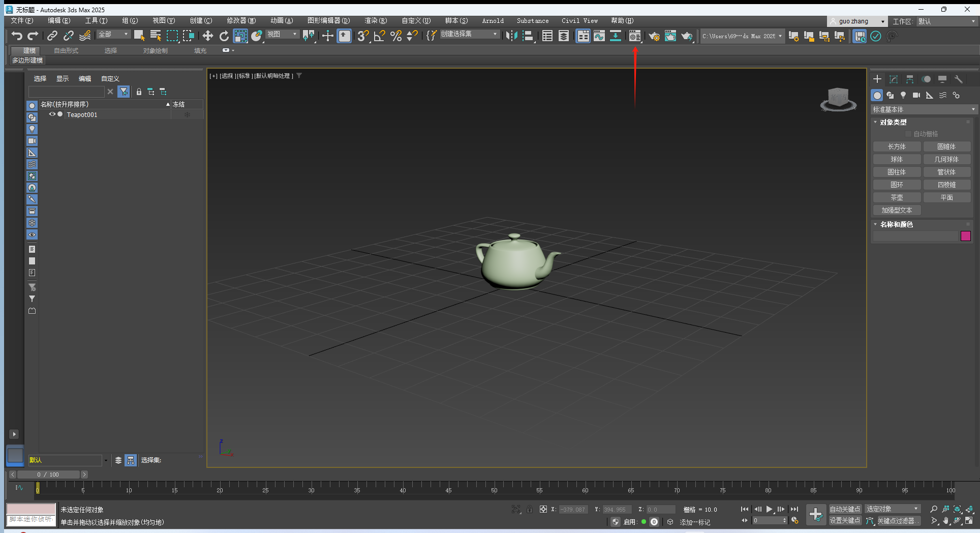The image size is (980, 533).
Task: Click the Align tool icon
Action: click(528, 36)
